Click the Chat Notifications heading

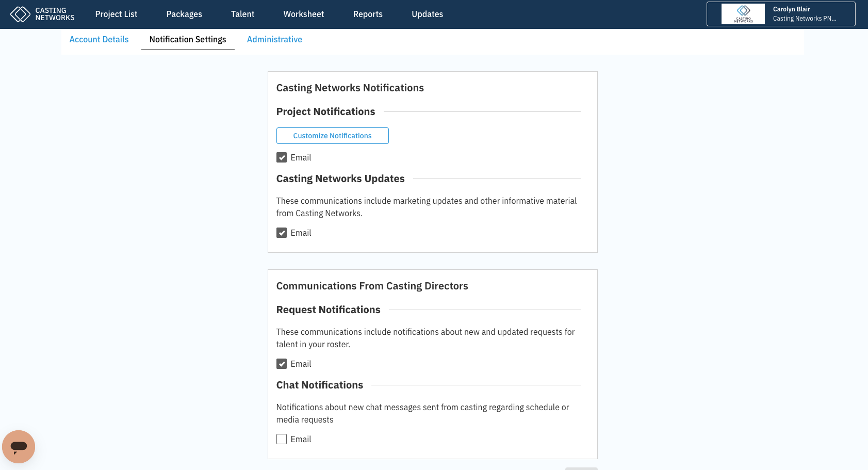[x=320, y=385]
